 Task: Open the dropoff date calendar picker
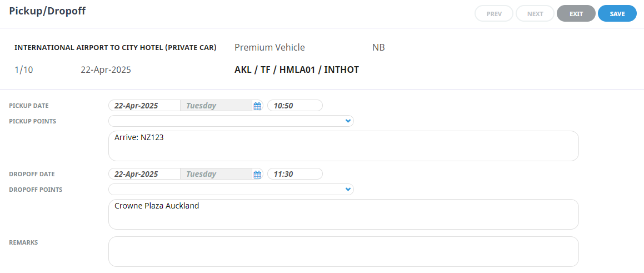pos(257,174)
